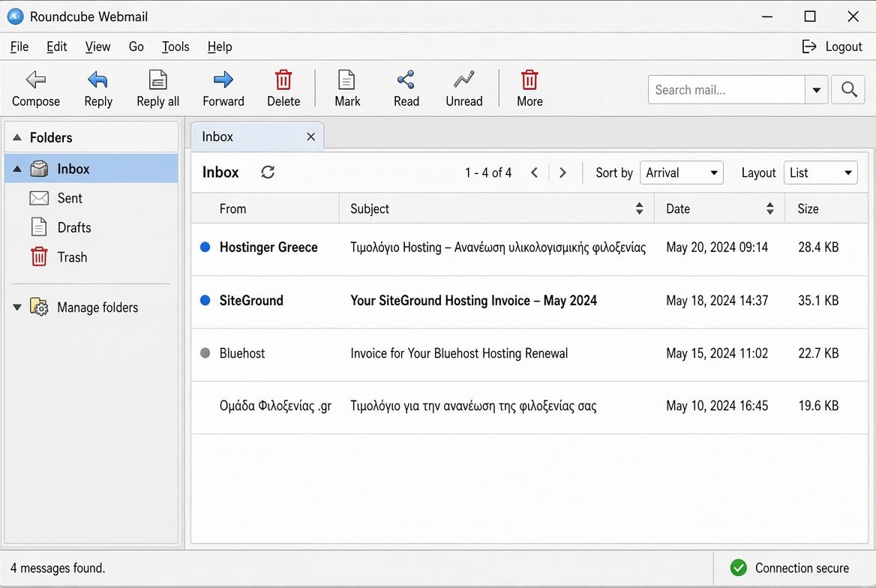Open the View menu
Image resolution: width=876 pixels, height=588 pixels.
(97, 46)
